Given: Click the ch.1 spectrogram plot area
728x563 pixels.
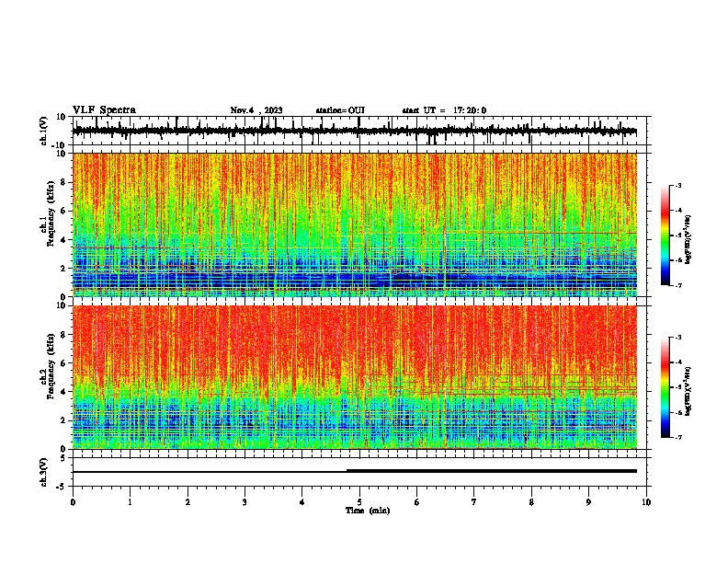Looking at the screenshot, I should click(355, 224).
